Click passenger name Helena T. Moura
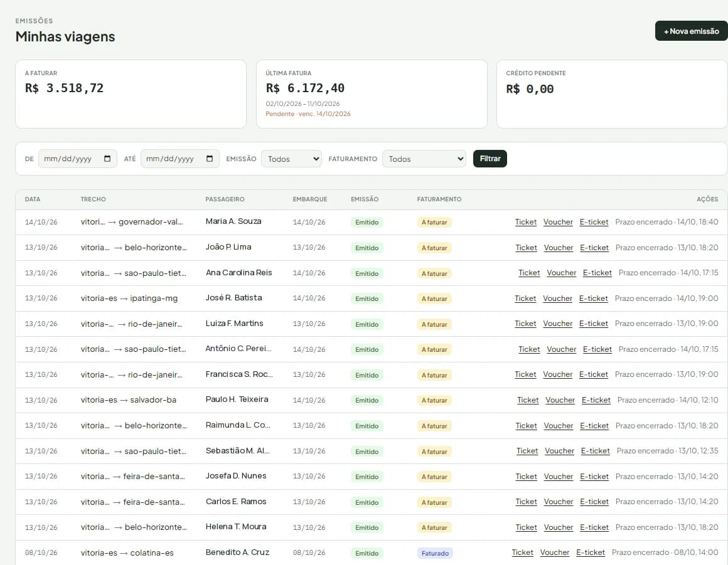728x565 pixels. pos(236,527)
